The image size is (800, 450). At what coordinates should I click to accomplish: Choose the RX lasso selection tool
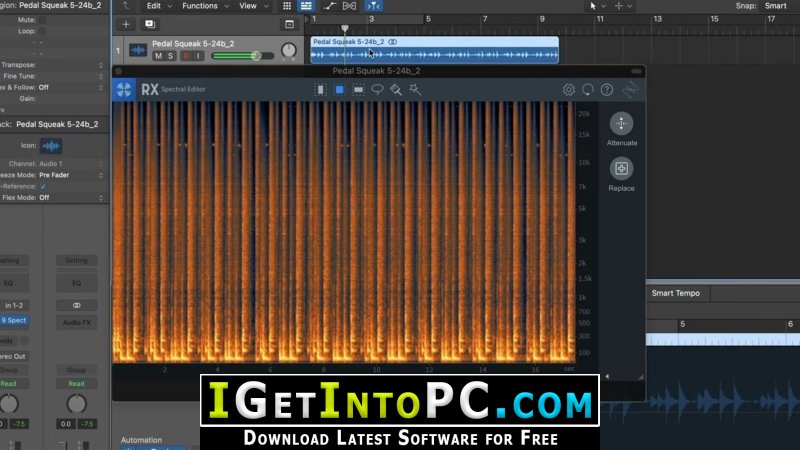point(377,90)
